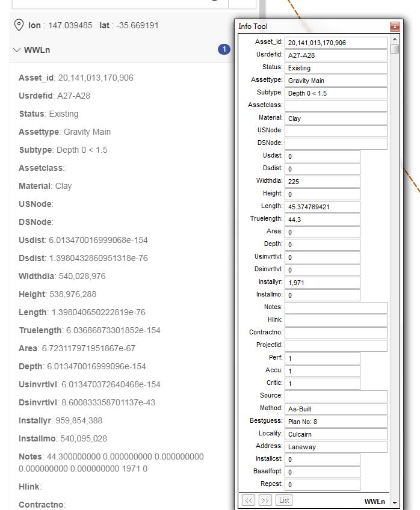Click the left panel Area: 6.723117971951867e-67 row

pos(77,348)
